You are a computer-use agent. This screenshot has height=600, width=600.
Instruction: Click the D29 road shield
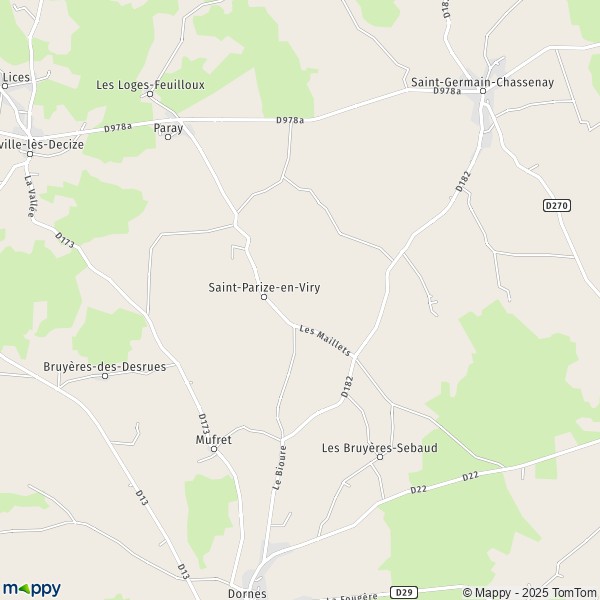(404, 593)
